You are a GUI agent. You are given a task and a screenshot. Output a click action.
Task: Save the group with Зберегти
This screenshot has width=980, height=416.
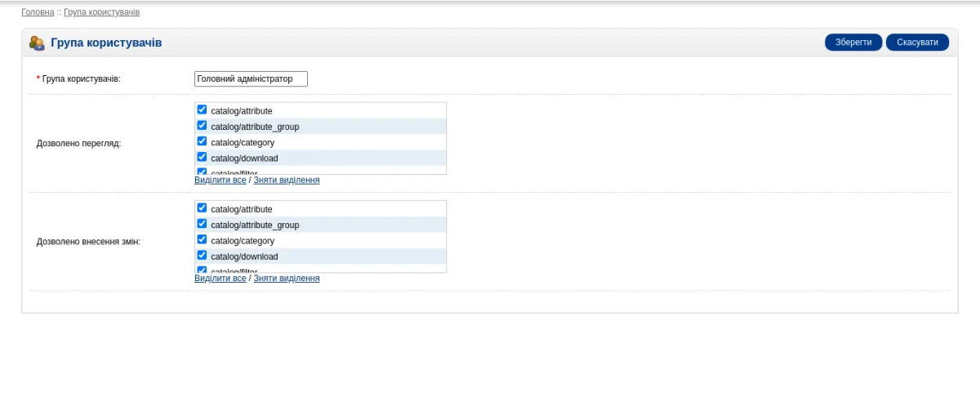point(853,42)
